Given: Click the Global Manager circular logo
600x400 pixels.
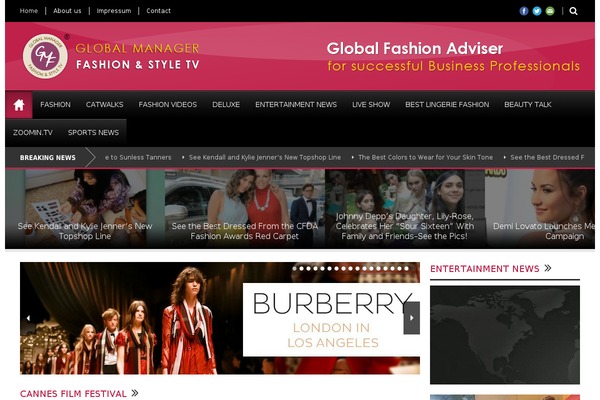Looking at the screenshot, I should pyautogui.click(x=45, y=56).
